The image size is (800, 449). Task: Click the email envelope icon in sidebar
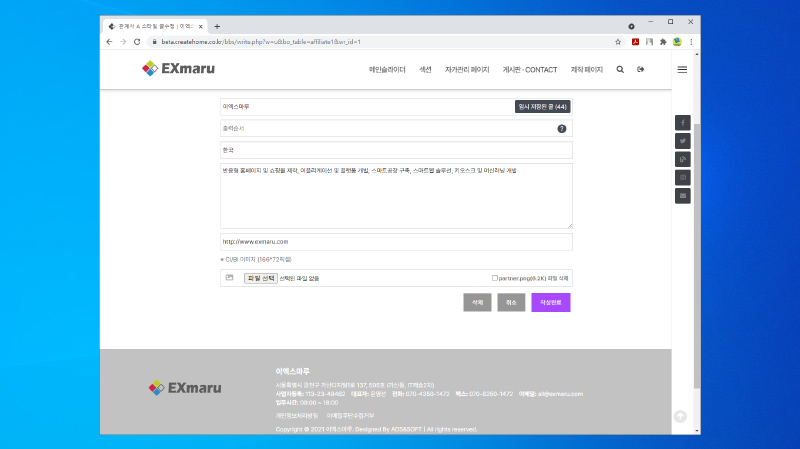(683, 196)
